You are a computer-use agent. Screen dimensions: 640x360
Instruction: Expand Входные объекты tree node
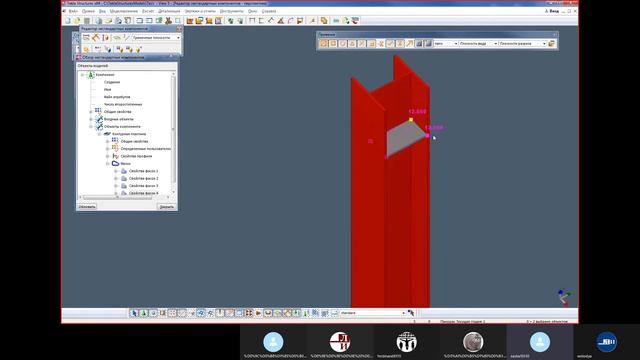91,119
